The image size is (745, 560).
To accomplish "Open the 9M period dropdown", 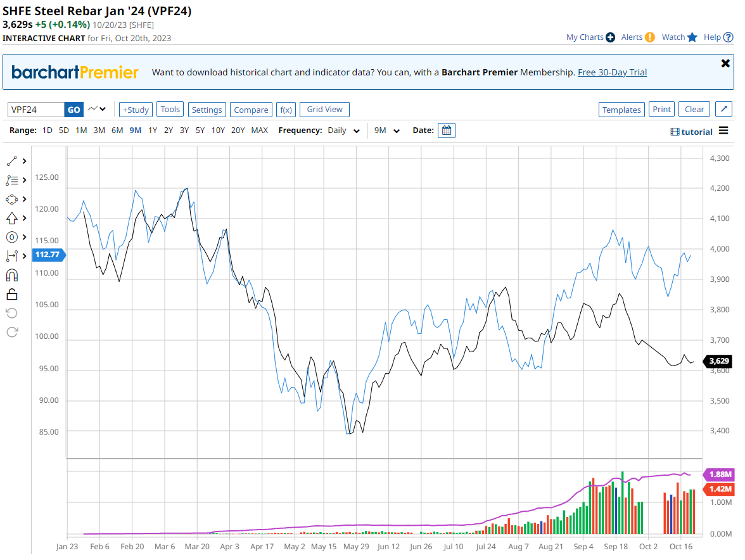I will (x=387, y=130).
